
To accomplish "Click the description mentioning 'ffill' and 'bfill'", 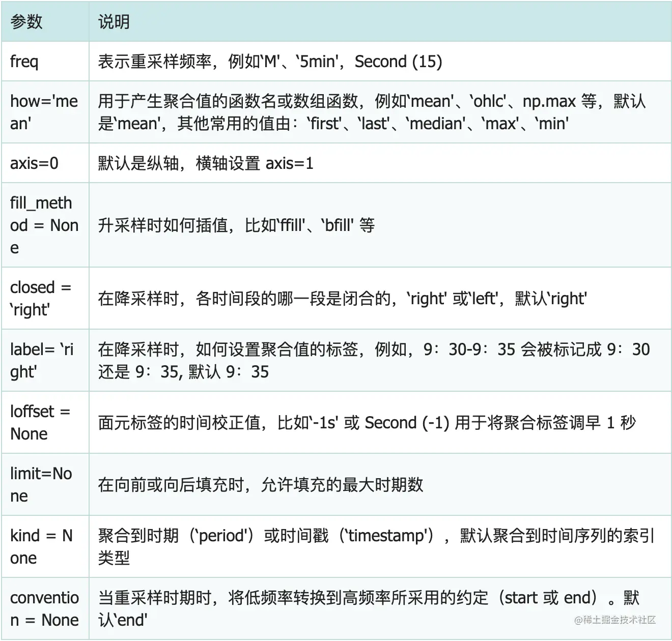I will pyautogui.click(x=380, y=225).
